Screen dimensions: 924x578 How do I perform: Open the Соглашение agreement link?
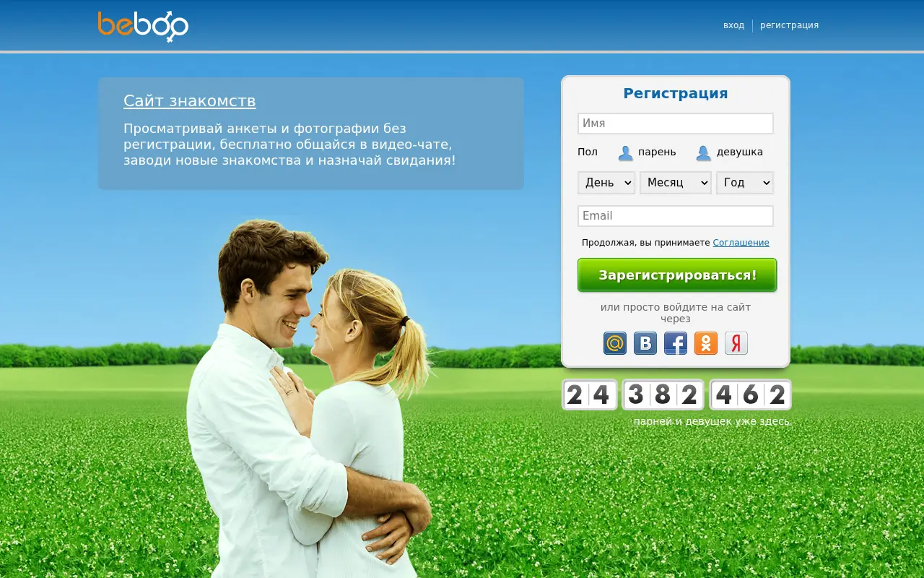tap(741, 243)
